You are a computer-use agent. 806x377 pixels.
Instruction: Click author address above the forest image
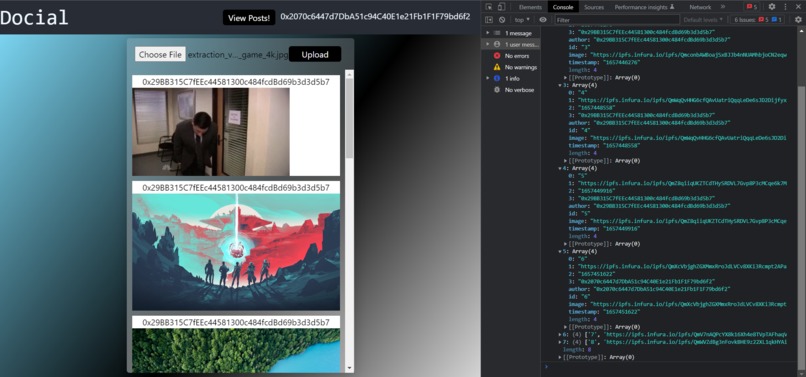point(236,322)
